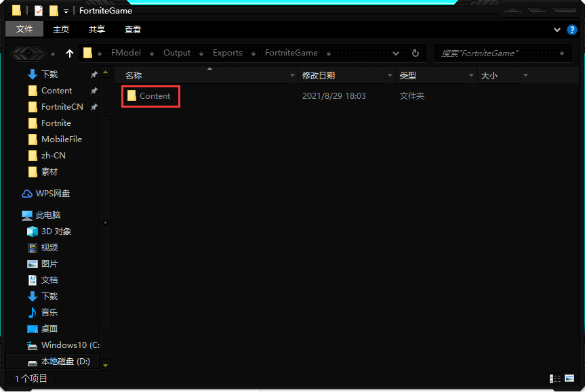The width and height of the screenshot is (585, 392).
Task: Open pinned Content folder in sidebar
Action: (56, 91)
